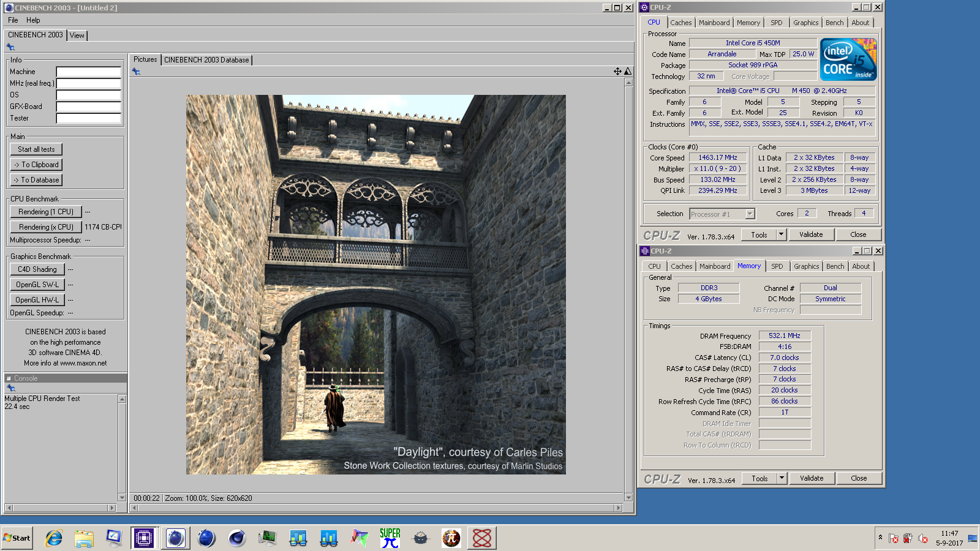Open the first Geekbench glasses taskbar icon

tap(298, 538)
